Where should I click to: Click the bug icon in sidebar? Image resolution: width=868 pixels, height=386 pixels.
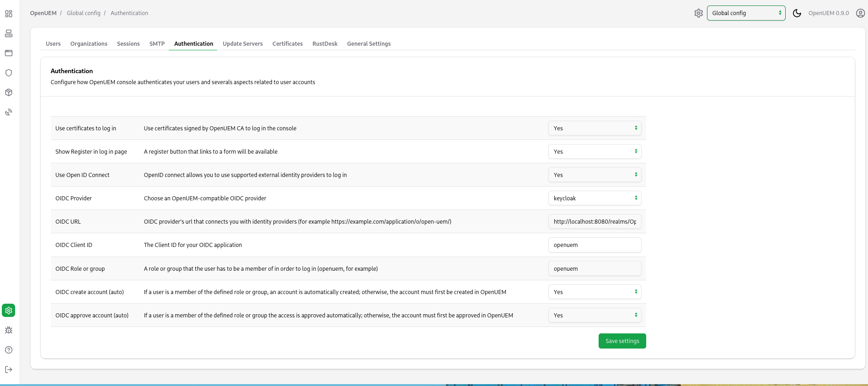point(9,330)
